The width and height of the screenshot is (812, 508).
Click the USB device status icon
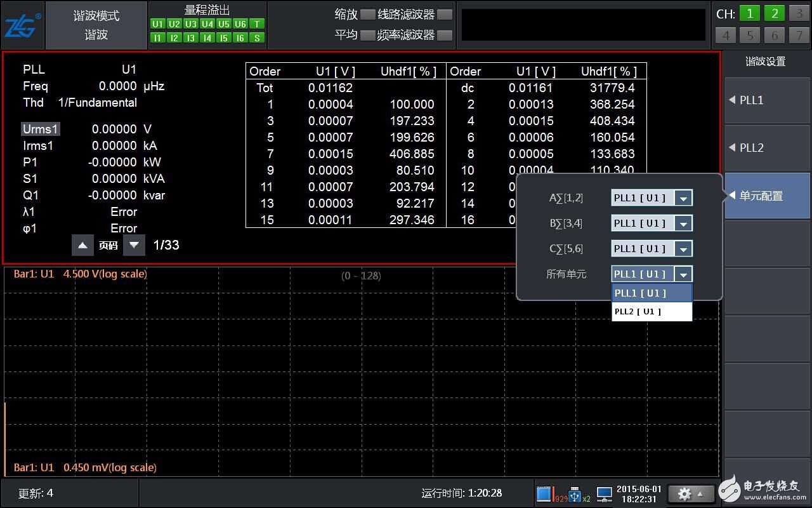576,494
